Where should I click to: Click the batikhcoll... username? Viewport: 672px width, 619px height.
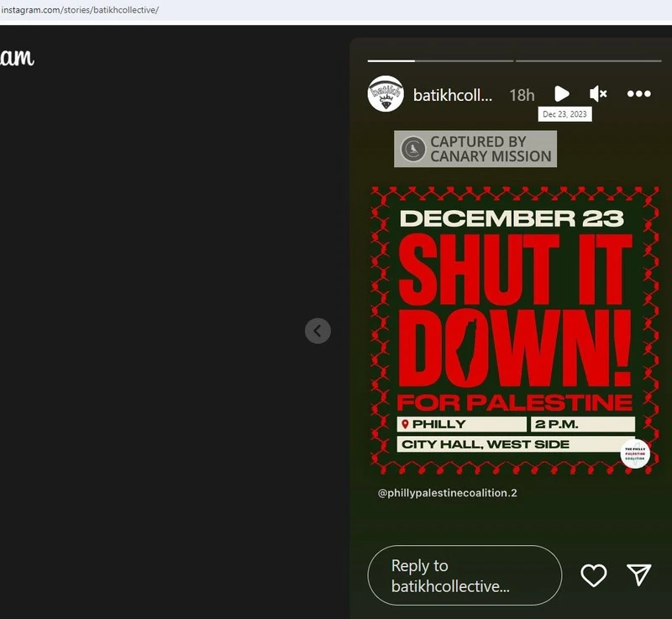pyautogui.click(x=453, y=95)
